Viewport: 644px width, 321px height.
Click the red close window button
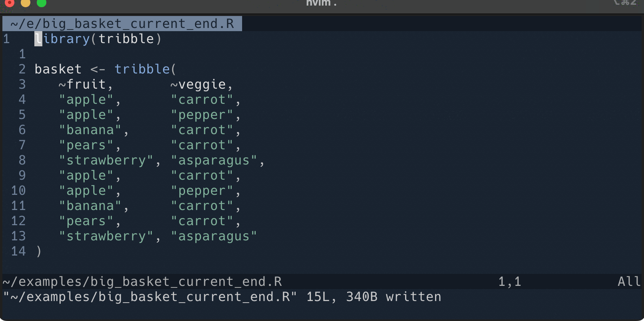click(x=10, y=3)
